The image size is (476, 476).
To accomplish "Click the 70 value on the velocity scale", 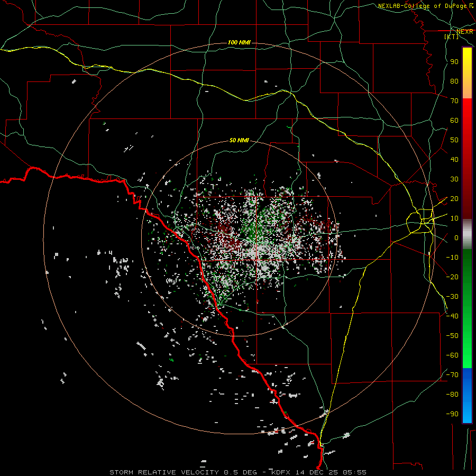I will coord(454,101).
